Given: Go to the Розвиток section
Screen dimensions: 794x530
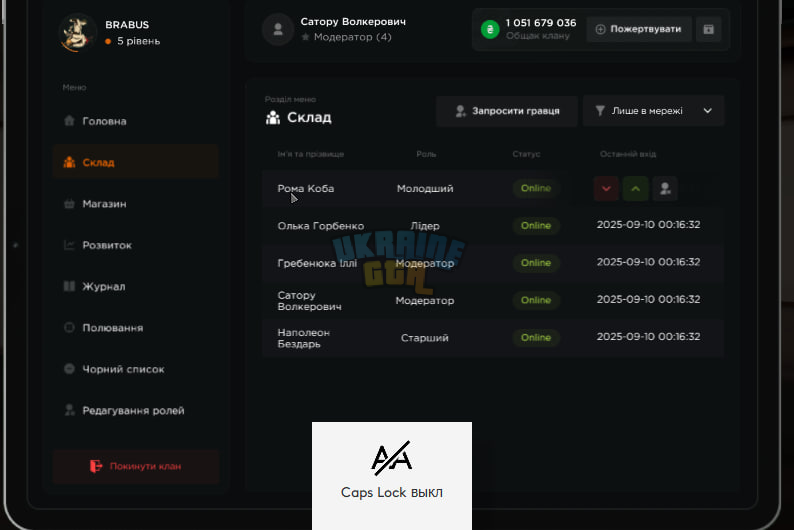Looking at the screenshot, I should pyautogui.click(x=135, y=245).
